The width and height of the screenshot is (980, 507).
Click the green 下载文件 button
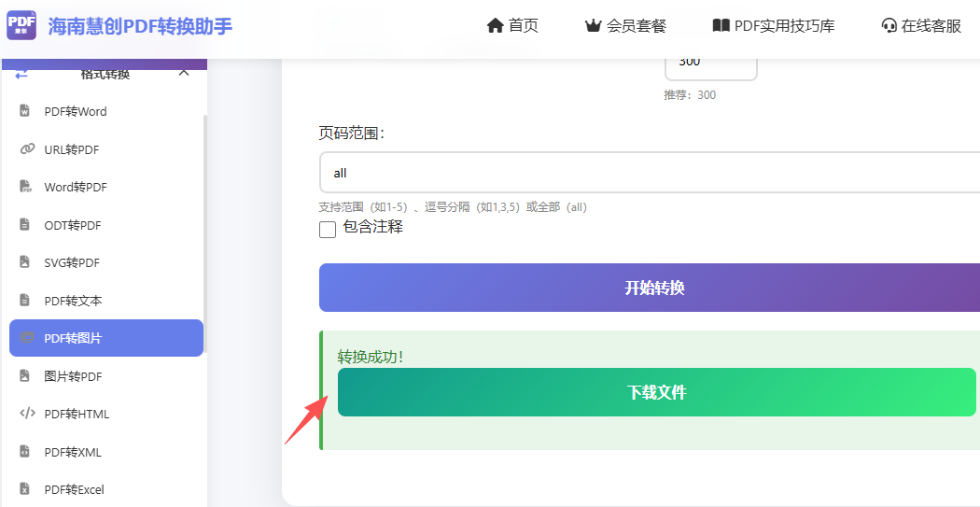[x=657, y=392]
